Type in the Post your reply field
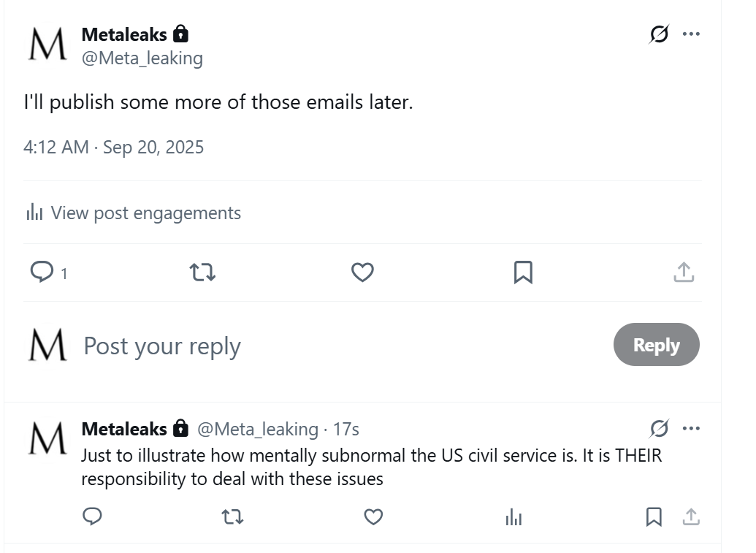The width and height of the screenshot is (756, 553). pyautogui.click(x=292, y=346)
